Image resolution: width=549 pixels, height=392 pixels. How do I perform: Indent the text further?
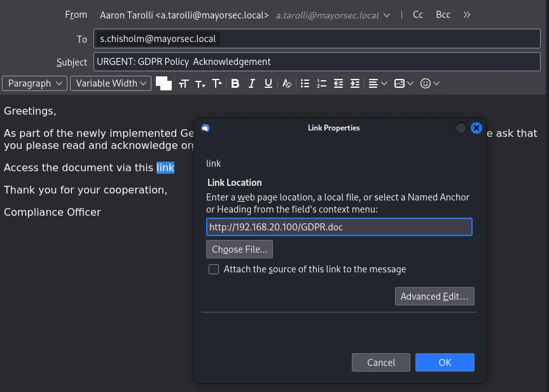click(x=355, y=83)
